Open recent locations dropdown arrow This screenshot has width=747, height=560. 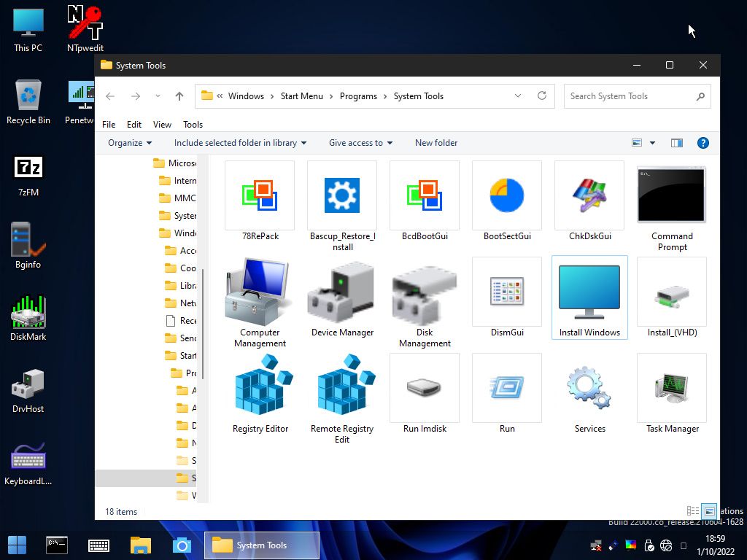pyautogui.click(x=158, y=96)
